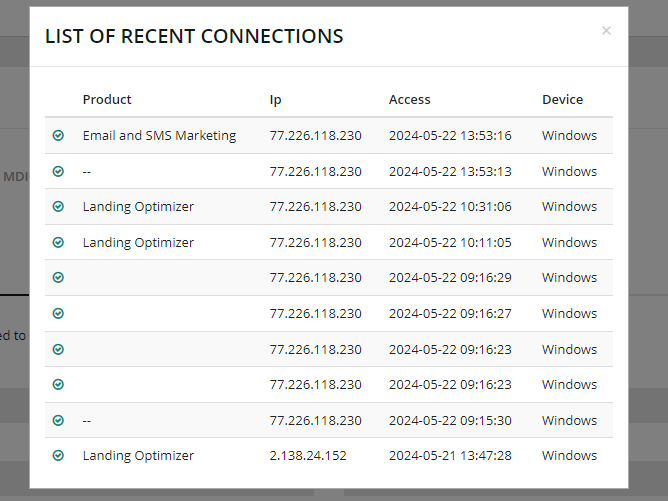
Task: Click the access time 2024-05-21 13:47:28
Action: point(450,456)
